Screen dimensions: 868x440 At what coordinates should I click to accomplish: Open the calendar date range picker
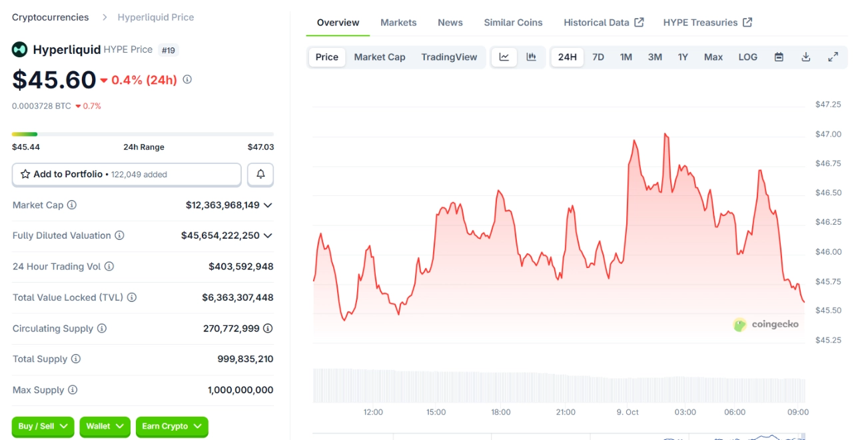click(779, 57)
